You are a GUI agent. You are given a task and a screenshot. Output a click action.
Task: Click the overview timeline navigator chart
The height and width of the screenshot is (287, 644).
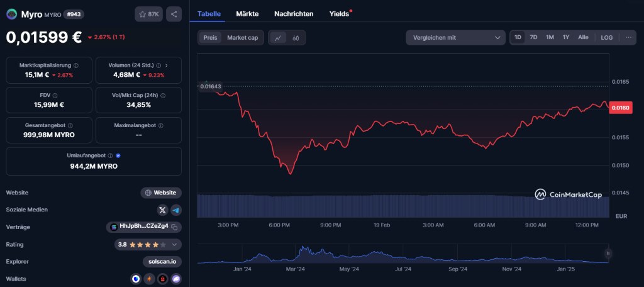coord(402,254)
